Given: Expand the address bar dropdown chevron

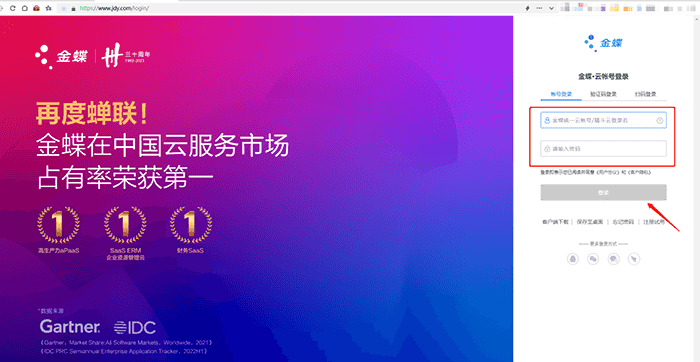Looking at the screenshot, I should tap(551, 8).
